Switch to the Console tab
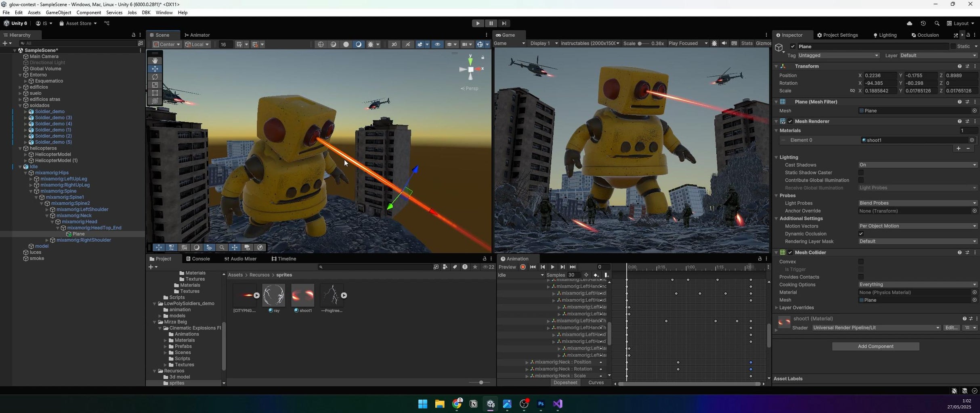Image resolution: width=980 pixels, height=413 pixels. tap(197, 259)
